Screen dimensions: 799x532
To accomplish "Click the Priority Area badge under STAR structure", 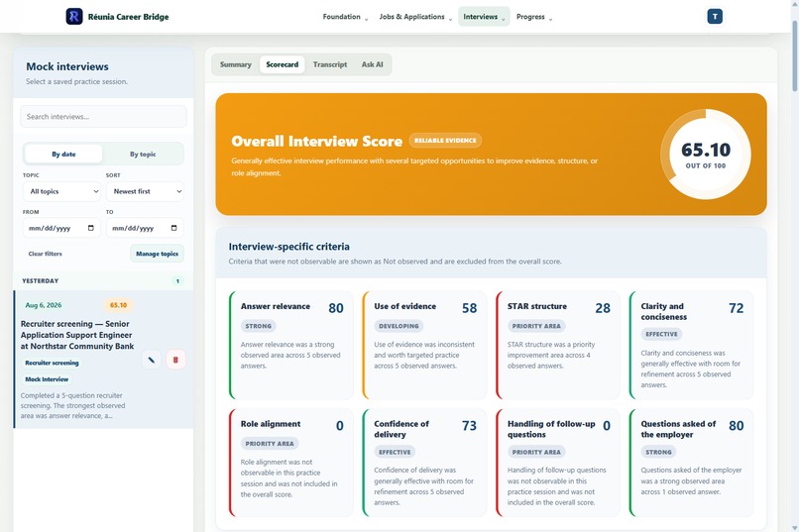I will (x=536, y=326).
